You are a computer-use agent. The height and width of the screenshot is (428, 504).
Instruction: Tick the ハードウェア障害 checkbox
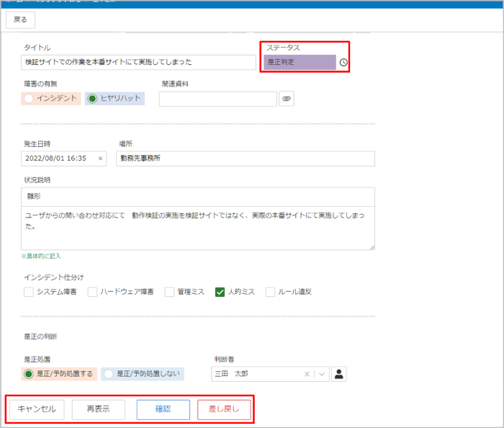click(x=92, y=292)
